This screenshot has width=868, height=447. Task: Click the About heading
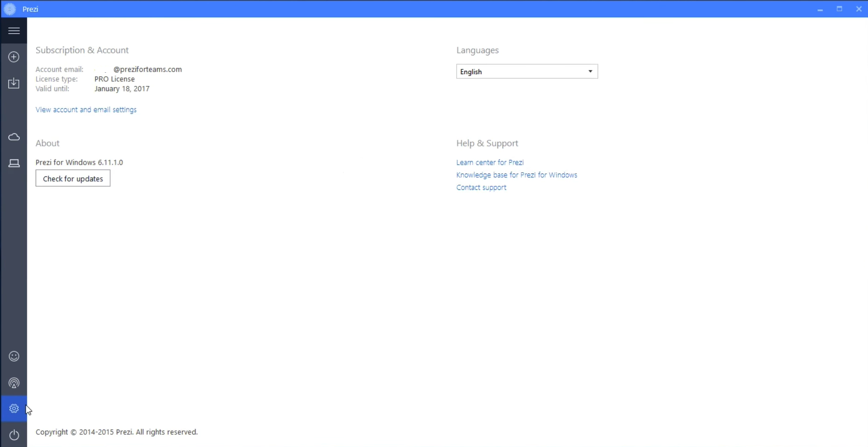(x=48, y=144)
